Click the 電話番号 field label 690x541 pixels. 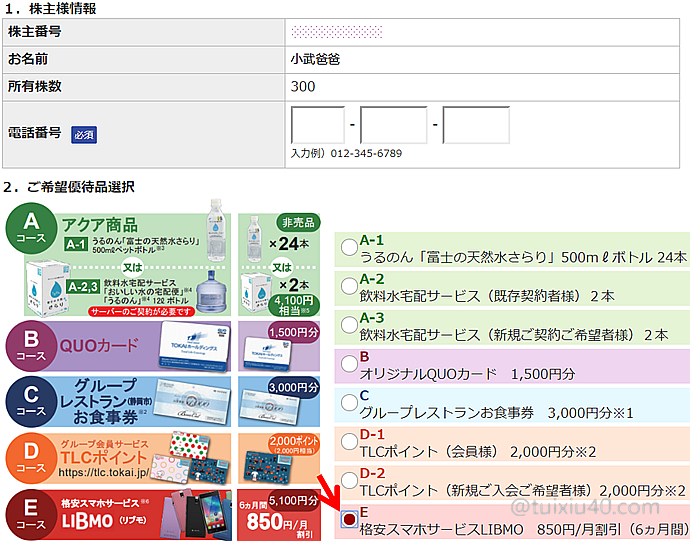[x=35, y=132]
